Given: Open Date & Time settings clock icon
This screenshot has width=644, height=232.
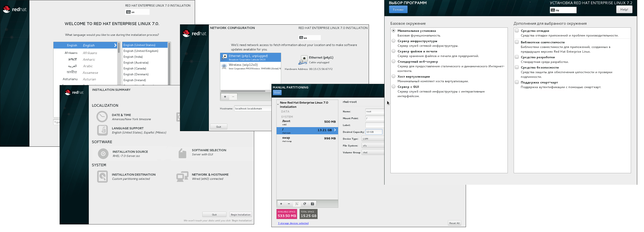Looking at the screenshot, I should coord(102,117).
